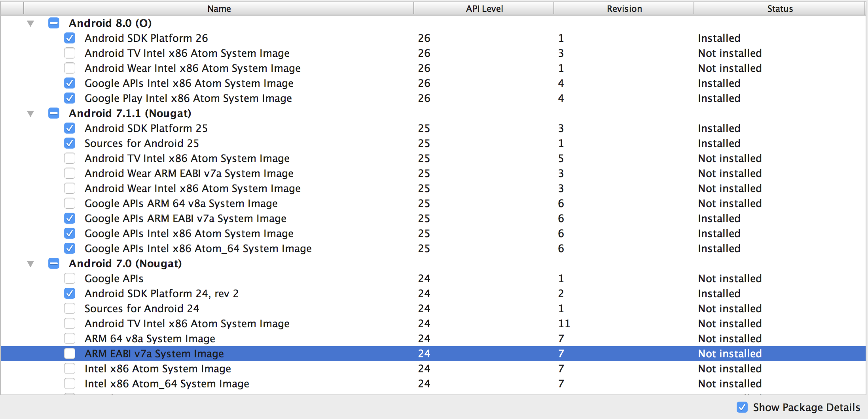The width and height of the screenshot is (868, 419).
Task: Uncheck Google APIs ARM EABI v7a System Image
Action: pyautogui.click(x=70, y=218)
